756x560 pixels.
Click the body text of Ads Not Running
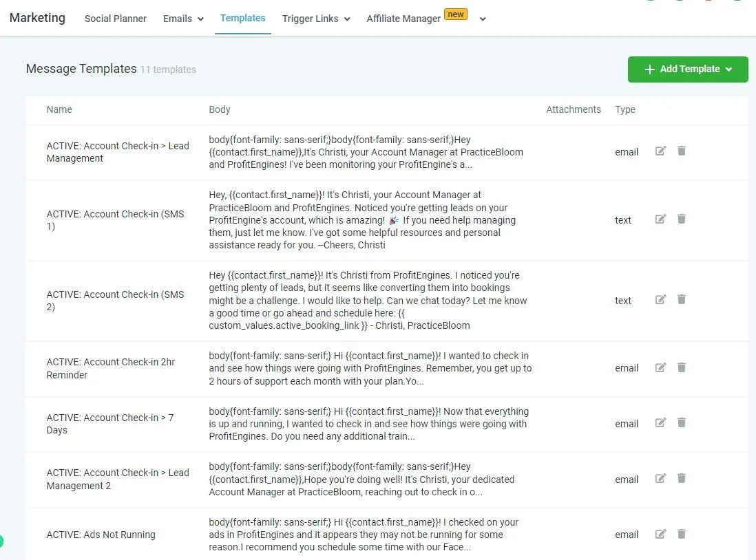[x=364, y=535]
